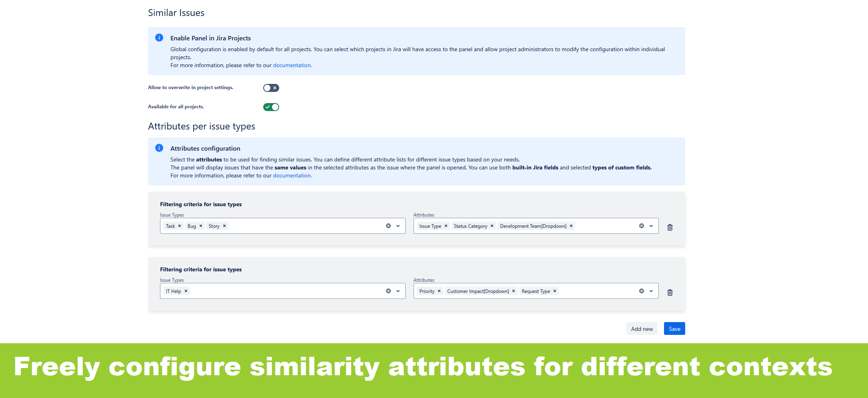Enable Allow to overwrite in project settings

(x=271, y=88)
